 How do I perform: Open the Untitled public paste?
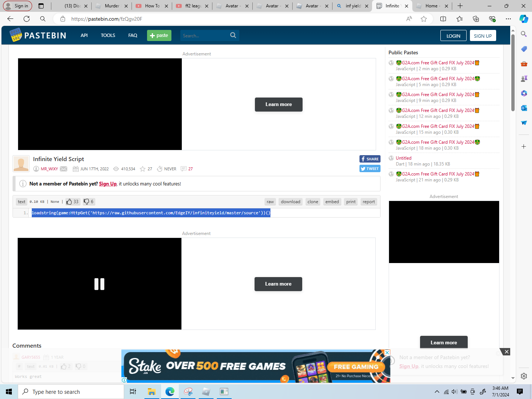403,158
